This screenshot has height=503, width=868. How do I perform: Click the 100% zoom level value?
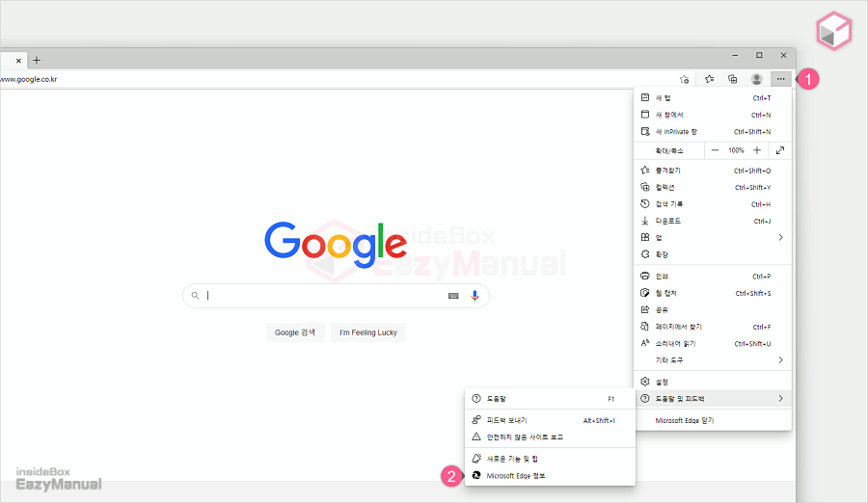pos(736,150)
